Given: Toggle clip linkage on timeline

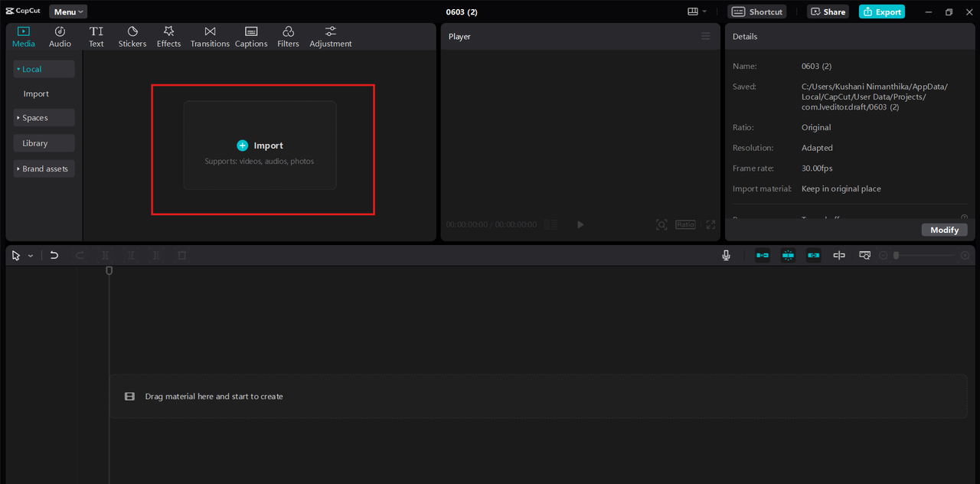Looking at the screenshot, I should (x=813, y=256).
